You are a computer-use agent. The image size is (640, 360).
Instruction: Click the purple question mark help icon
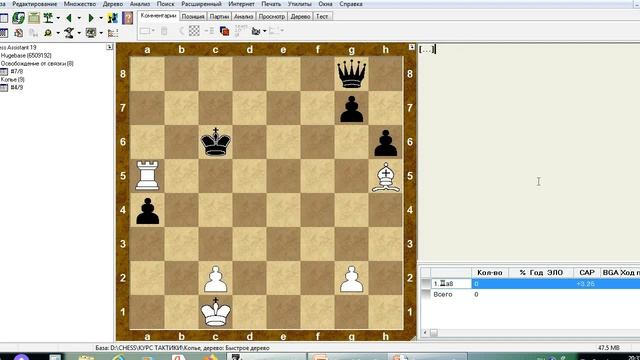[x=127, y=18]
